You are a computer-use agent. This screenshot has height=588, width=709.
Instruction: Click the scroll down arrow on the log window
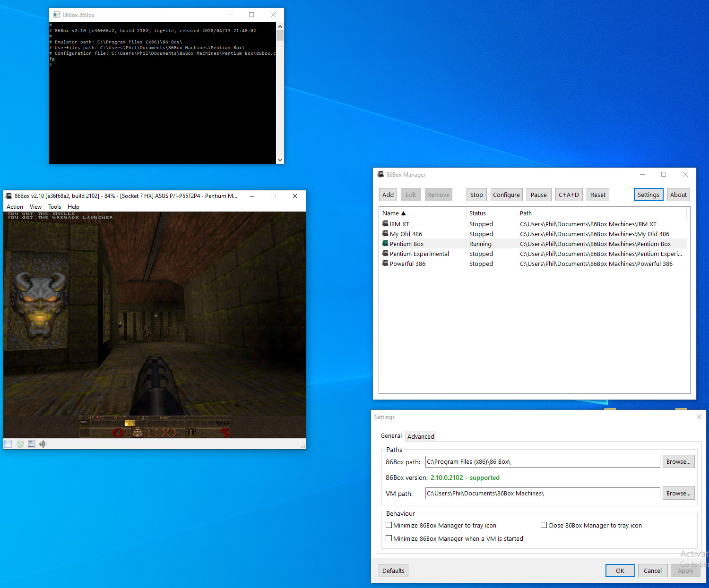280,160
